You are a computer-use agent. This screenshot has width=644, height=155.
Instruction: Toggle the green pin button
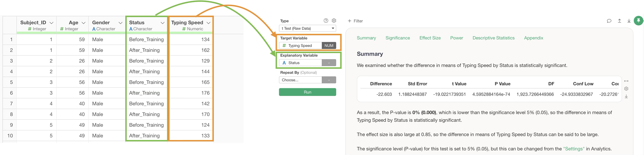pyautogui.click(x=638, y=21)
